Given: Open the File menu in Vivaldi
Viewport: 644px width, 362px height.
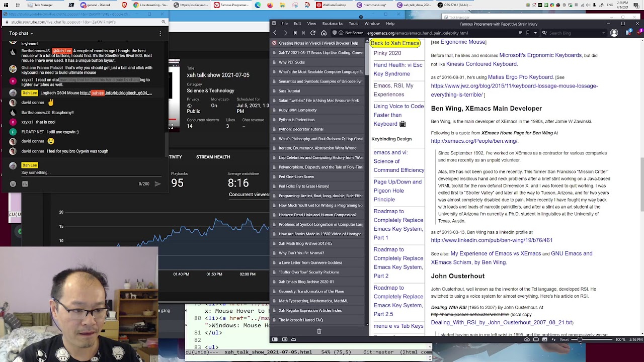Looking at the screenshot, I should [x=284, y=24].
